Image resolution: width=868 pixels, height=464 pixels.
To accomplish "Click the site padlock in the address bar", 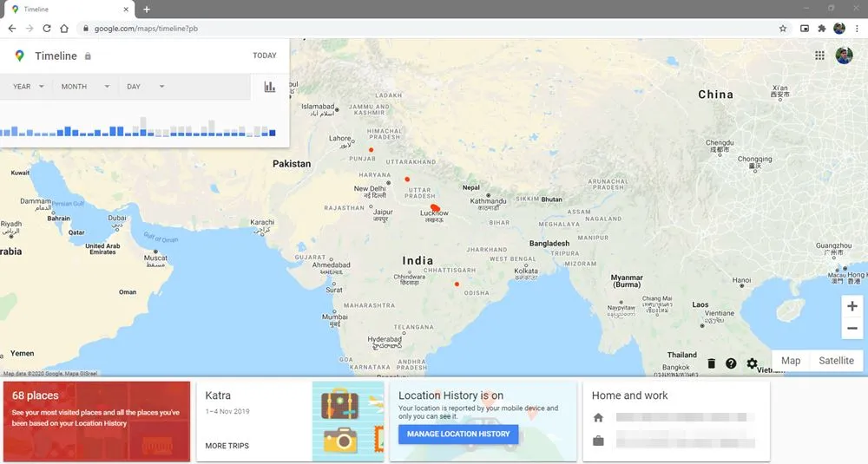I will pyautogui.click(x=85, y=29).
